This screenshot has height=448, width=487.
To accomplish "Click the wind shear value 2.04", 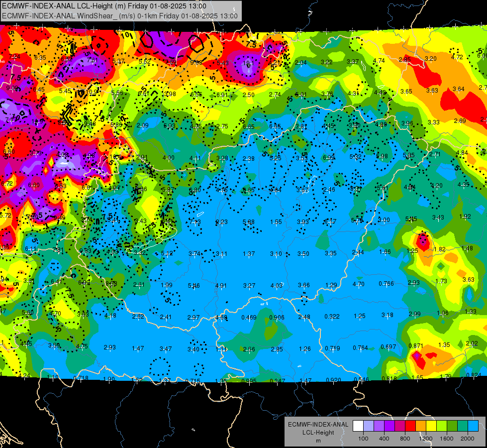I will tap(300, 63).
